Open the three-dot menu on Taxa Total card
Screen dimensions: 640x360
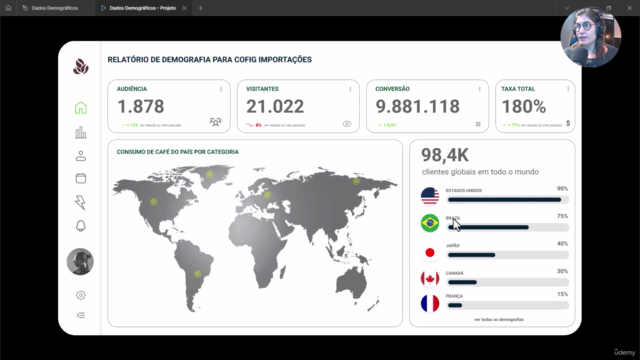point(568,89)
